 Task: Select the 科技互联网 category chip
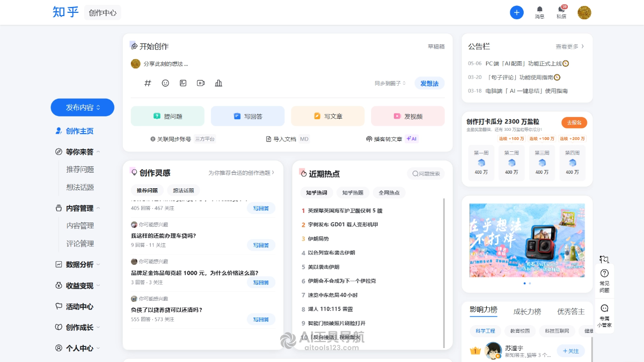[x=557, y=331]
